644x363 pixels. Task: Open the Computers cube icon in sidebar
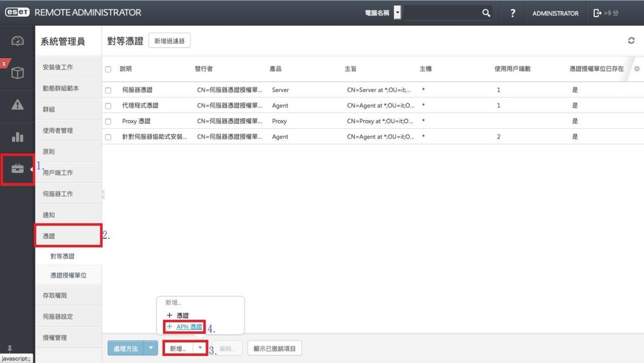click(x=17, y=73)
